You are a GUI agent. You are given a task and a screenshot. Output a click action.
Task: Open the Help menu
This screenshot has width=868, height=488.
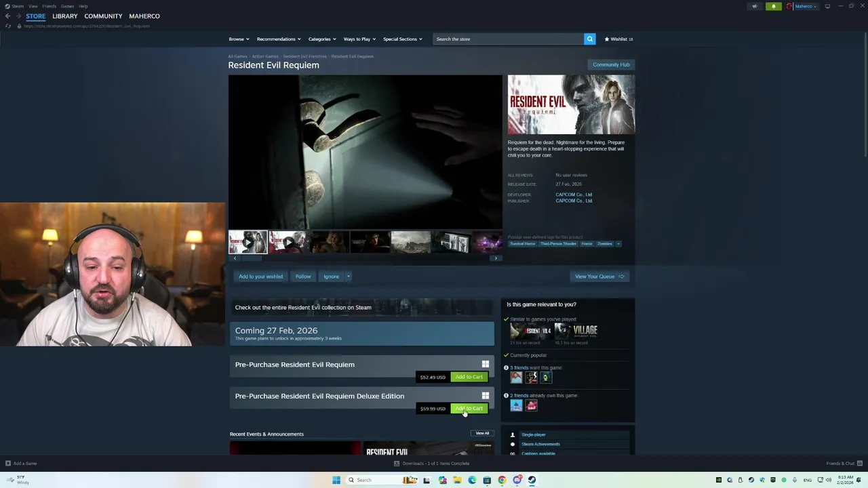83,6
